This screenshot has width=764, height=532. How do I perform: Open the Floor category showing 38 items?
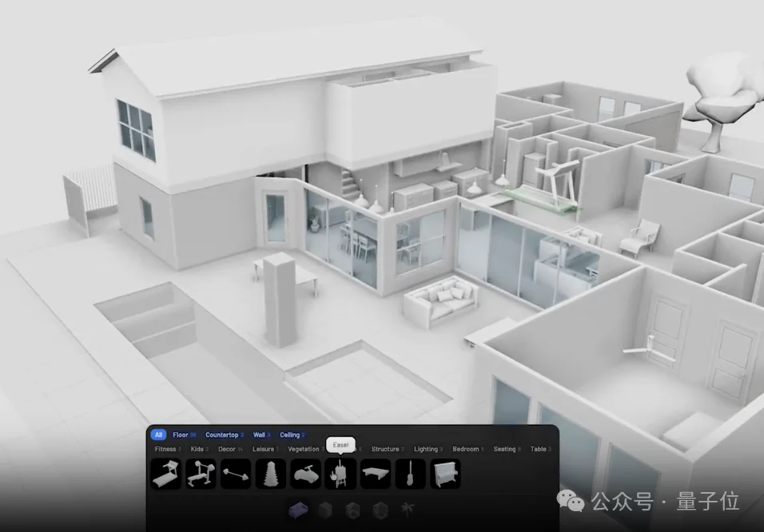click(181, 435)
